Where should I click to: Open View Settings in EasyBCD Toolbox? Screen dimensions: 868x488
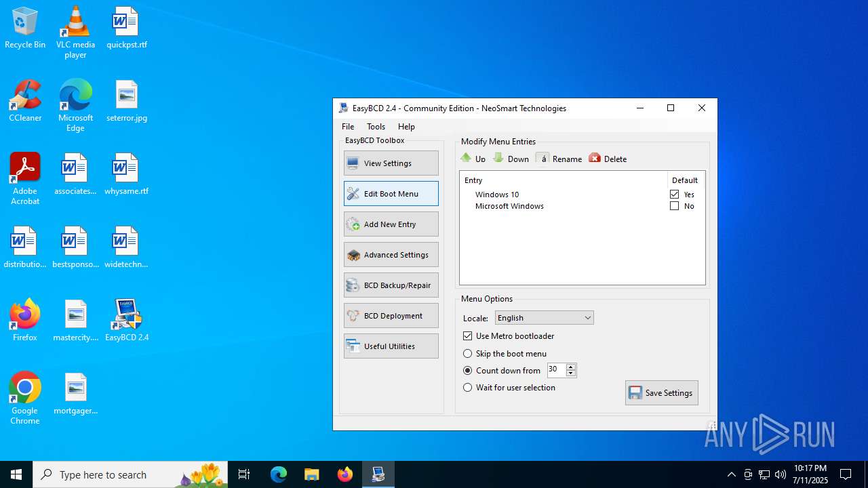tap(391, 163)
